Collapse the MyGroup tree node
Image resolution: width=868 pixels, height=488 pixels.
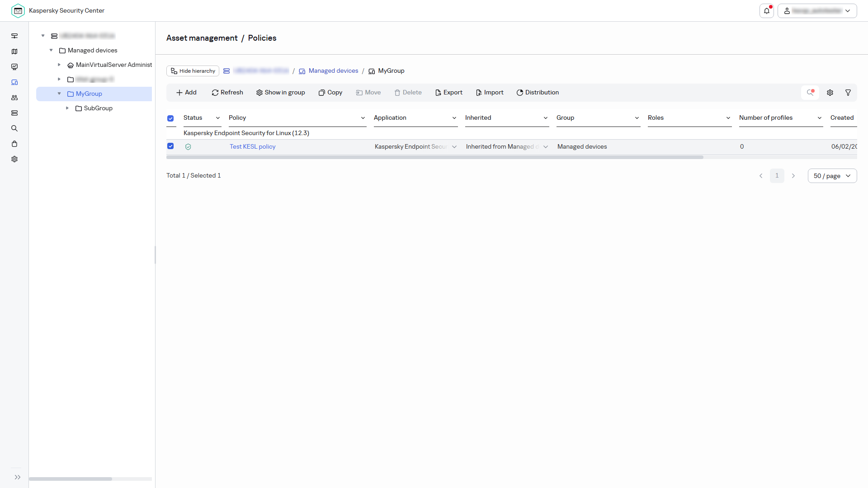click(x=59, y=94)
